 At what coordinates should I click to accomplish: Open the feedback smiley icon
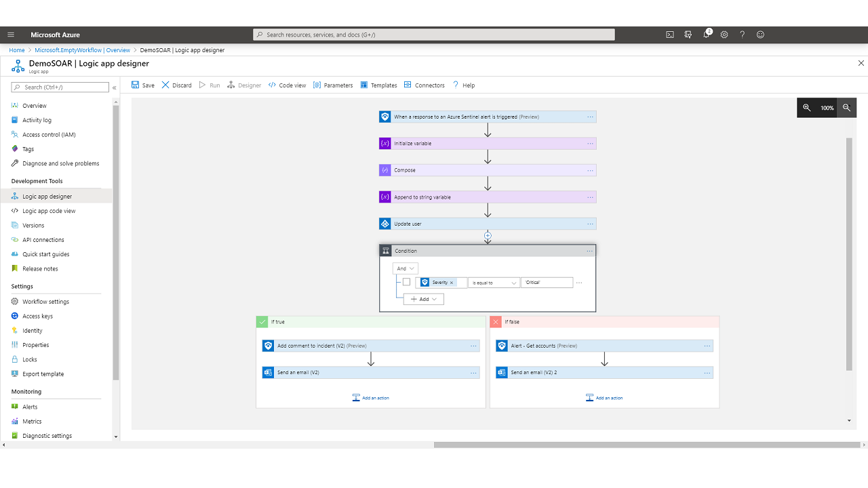(x=760, y=35)
